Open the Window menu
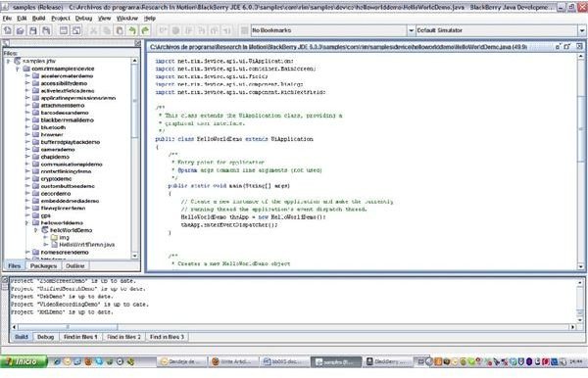This screenshot has width=588, height=378. pyautogui.click(x=127, y=18)
